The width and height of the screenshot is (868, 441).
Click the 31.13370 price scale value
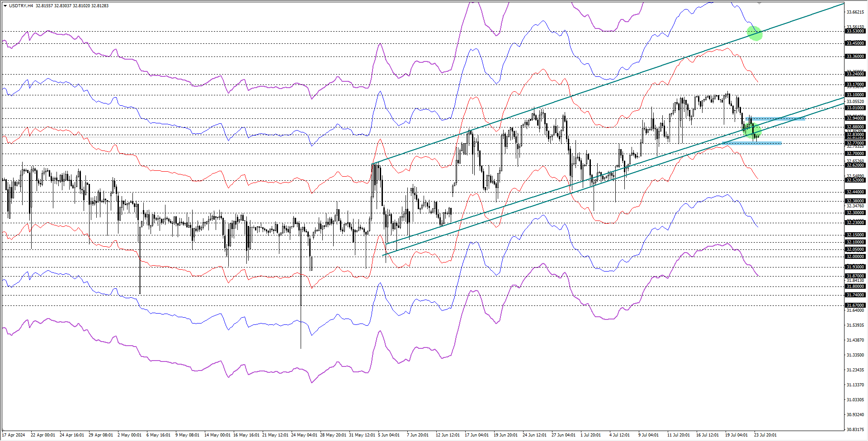point(855,385)
